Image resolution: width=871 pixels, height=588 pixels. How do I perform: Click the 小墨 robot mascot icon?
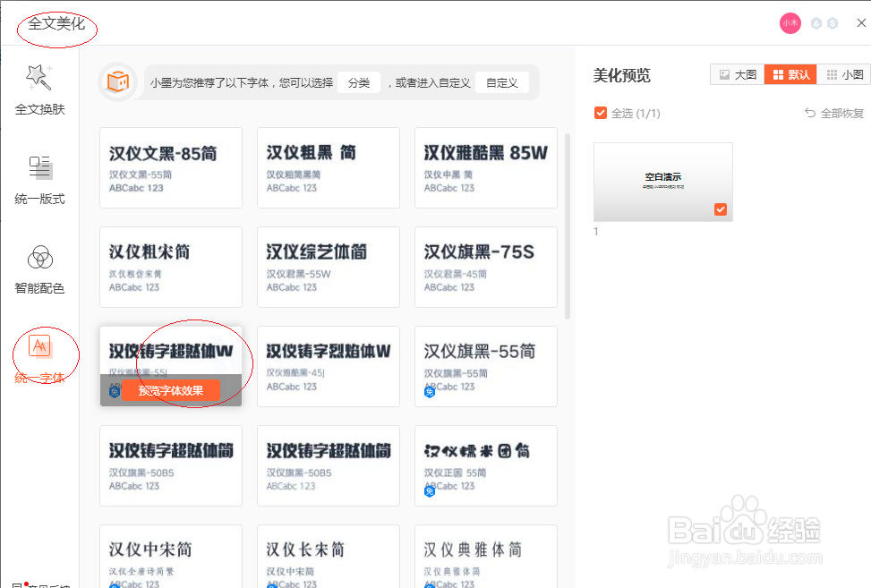point(117,81)
